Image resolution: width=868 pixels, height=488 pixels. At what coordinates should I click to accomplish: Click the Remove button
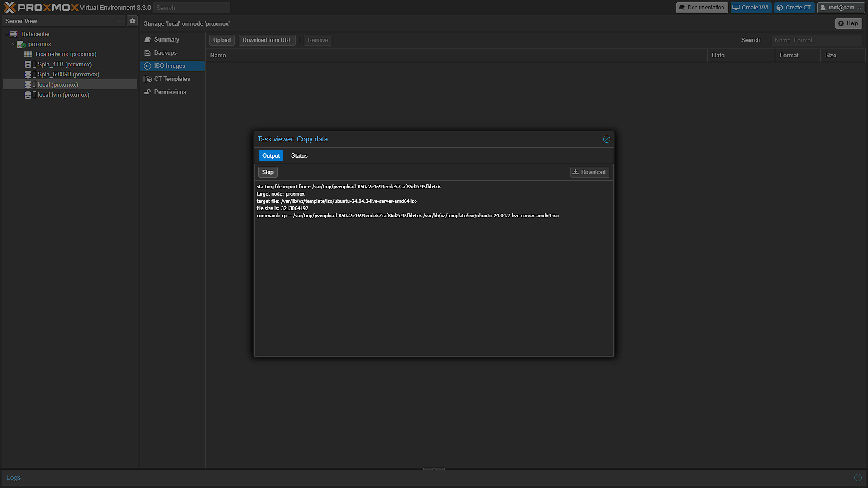click(318, 40)
